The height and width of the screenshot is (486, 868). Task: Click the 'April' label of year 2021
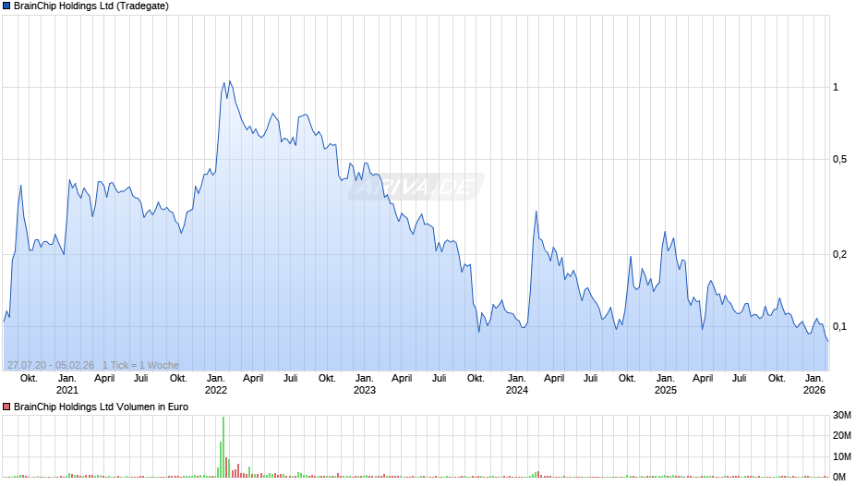coord(104,379)
